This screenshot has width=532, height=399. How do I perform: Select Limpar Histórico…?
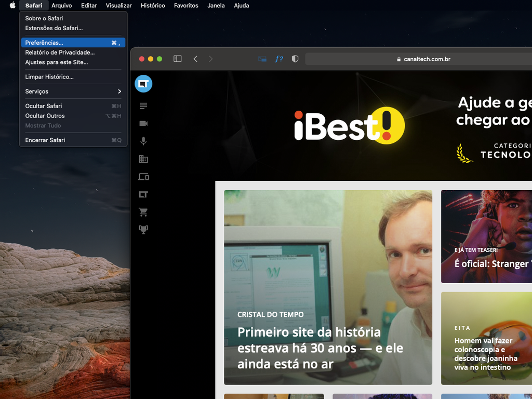point(73,77)
